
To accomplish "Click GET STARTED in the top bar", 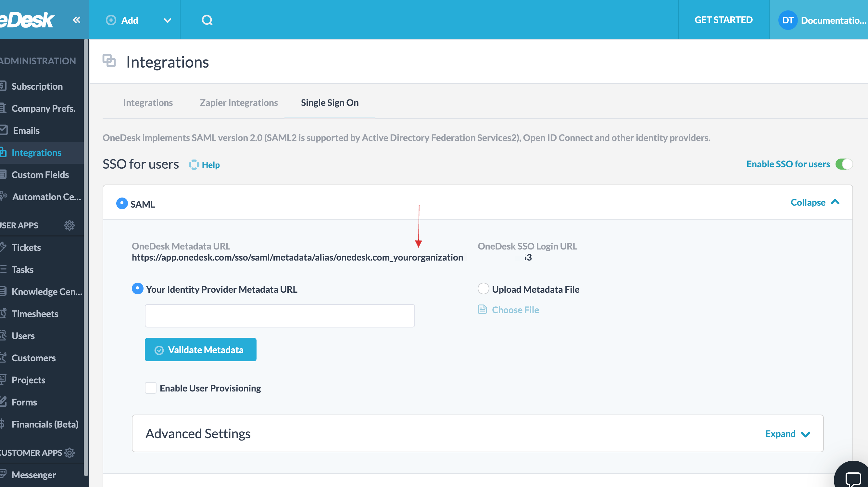I will [x=723, y=20].
